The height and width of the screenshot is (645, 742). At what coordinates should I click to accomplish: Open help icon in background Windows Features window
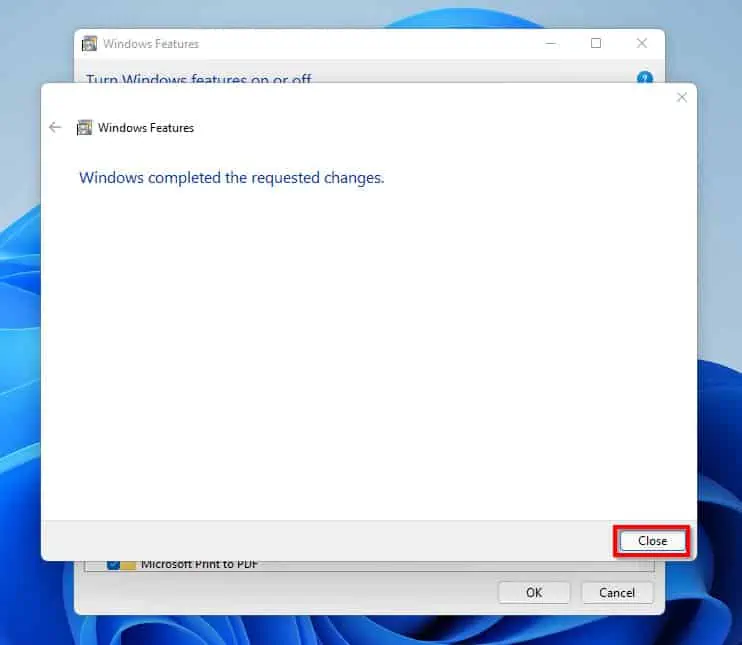click(645, 77)
